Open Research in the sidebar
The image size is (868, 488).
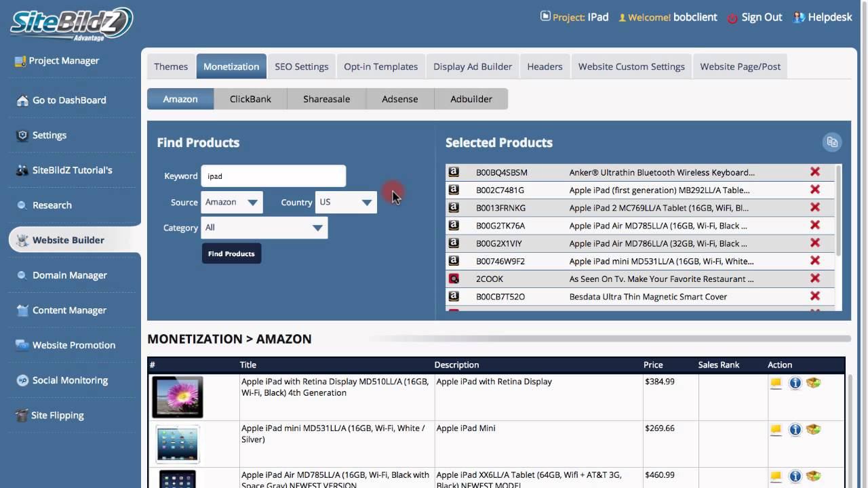click(x=52, y=205)
